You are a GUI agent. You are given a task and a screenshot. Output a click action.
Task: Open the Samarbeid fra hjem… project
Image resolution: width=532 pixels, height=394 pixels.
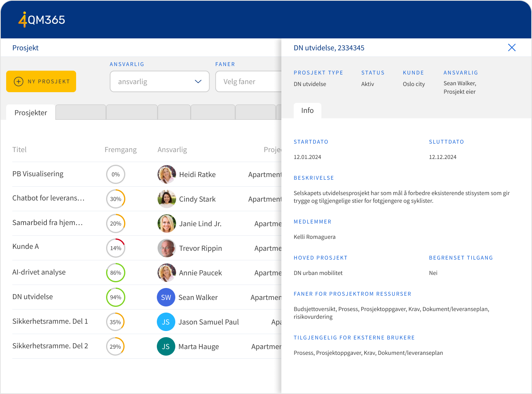coord(48,222)
